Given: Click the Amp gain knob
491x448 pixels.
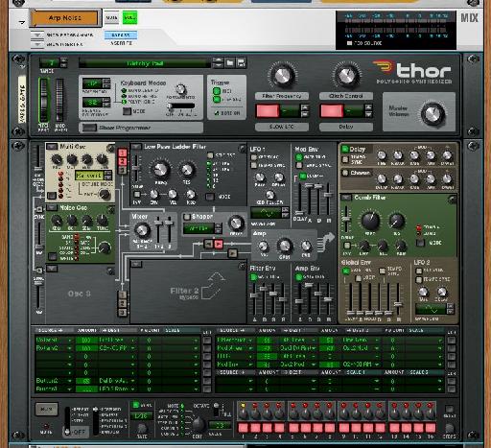Looking at the screenshot, I should tap(285, 246).
